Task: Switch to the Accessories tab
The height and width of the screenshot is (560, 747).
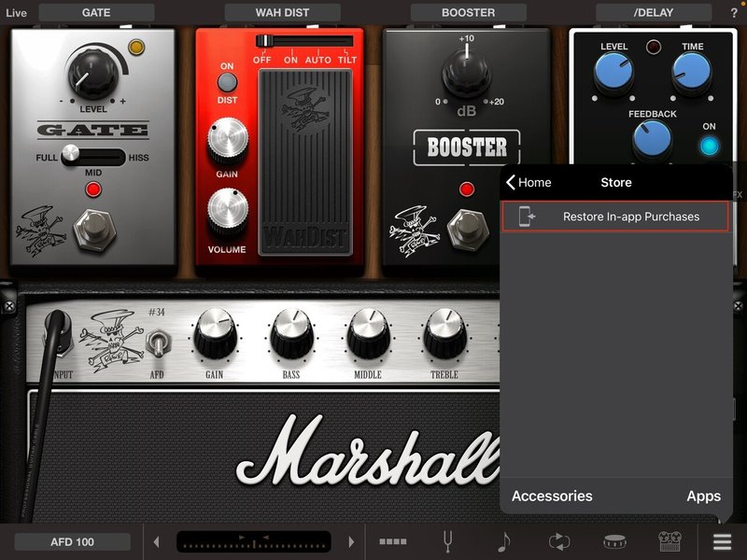Action: tap(552, 497)
